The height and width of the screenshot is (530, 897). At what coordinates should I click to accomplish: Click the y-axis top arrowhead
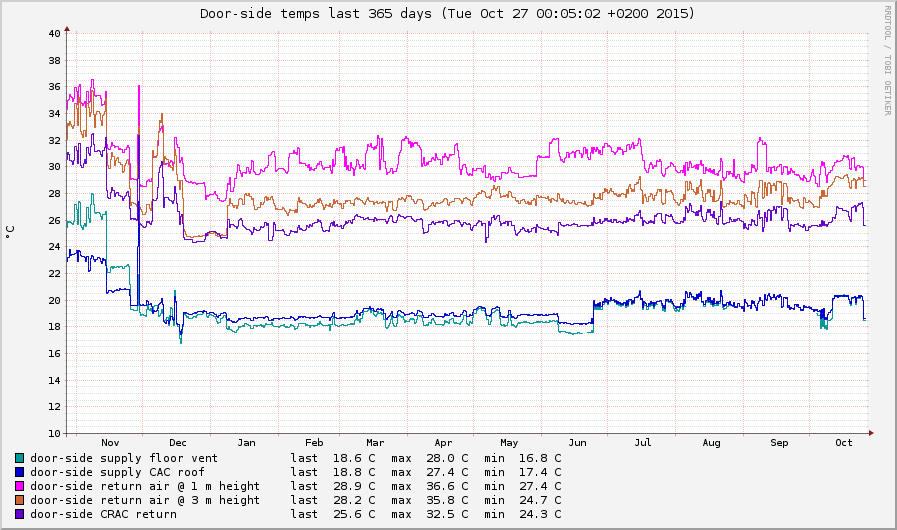tap(67, 28)
